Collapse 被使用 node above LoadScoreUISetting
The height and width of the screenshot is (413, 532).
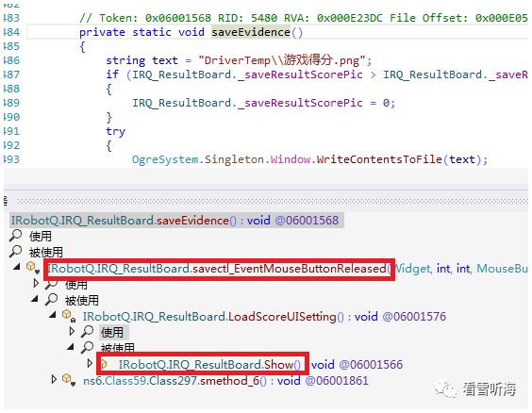[35, 299]
